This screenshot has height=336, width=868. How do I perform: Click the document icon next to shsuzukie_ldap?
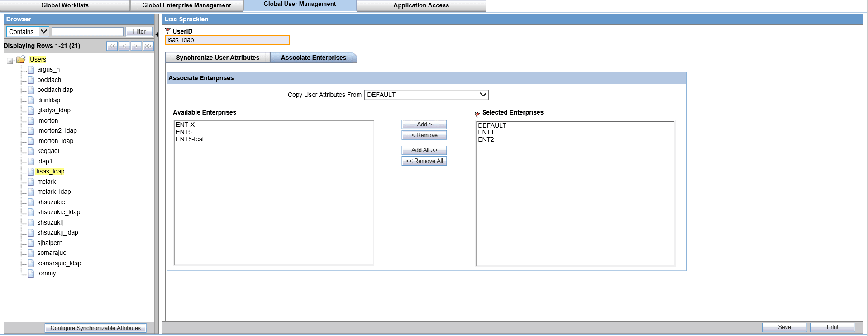click(x=31, y=212)
